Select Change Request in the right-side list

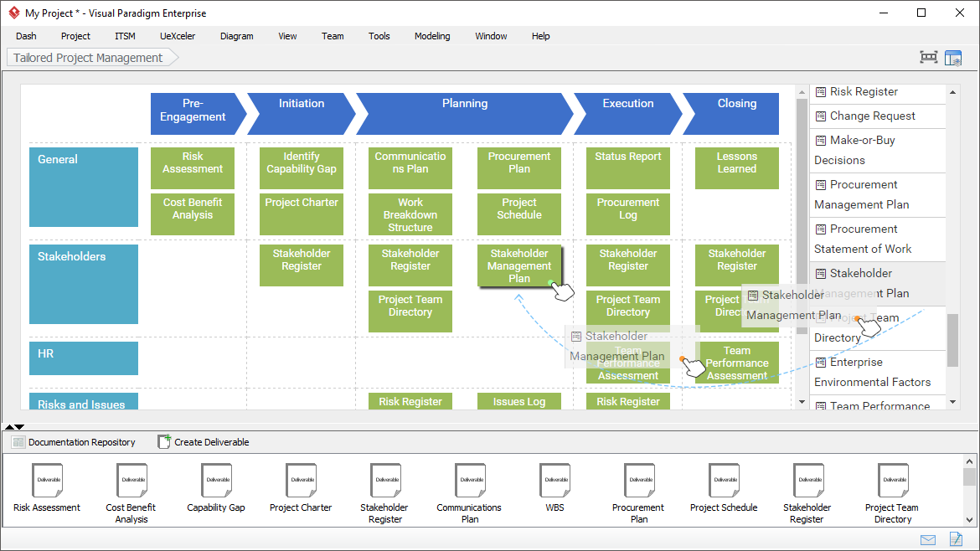click(x=878, y=116)
